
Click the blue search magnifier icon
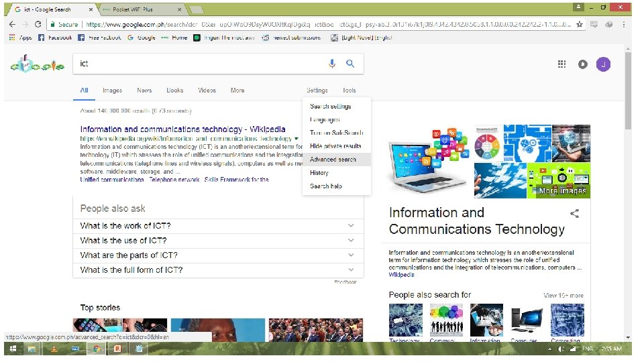pos(350,64)
